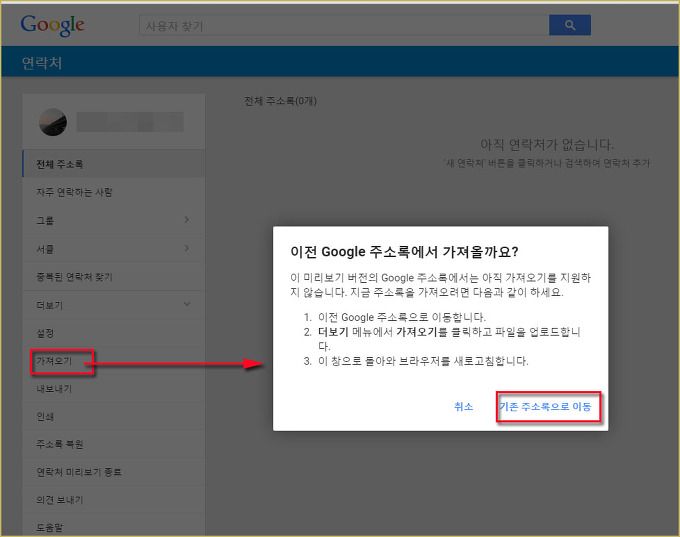Open 자주 연락하는 사람 list
The image size is (680, 537).
pos(114,192)
